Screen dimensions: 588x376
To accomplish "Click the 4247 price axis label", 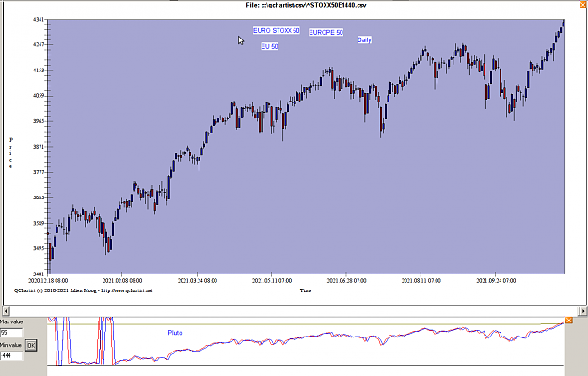I will pos(39,44).
